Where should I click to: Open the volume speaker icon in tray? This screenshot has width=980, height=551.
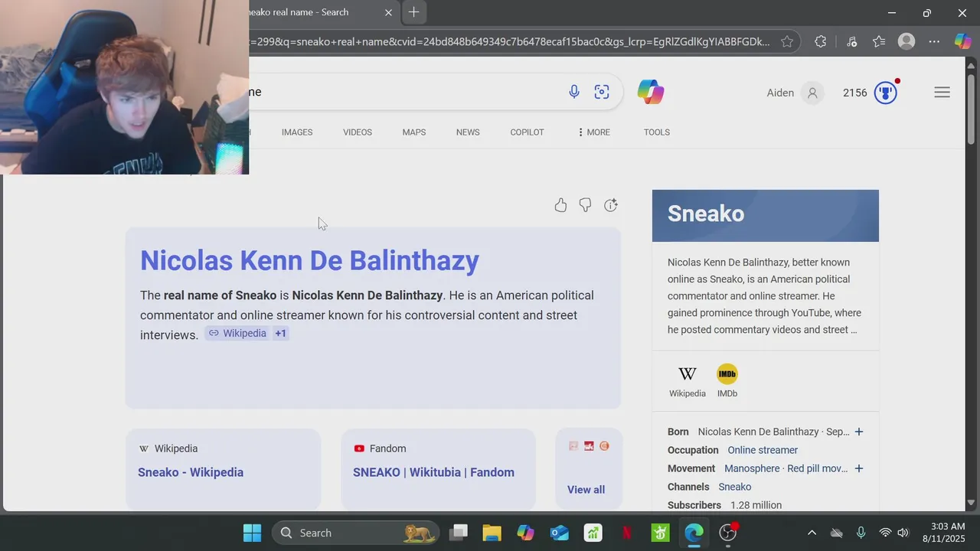click(903, 533)
